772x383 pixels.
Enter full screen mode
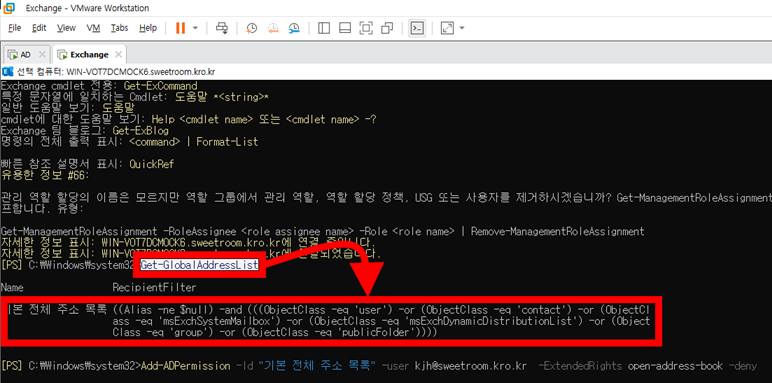366,28
